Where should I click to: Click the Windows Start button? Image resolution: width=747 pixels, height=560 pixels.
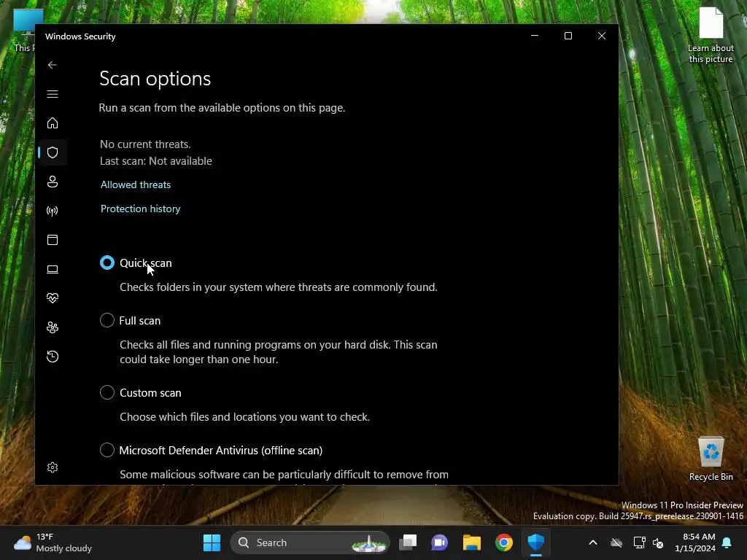(x=212, y=542)
